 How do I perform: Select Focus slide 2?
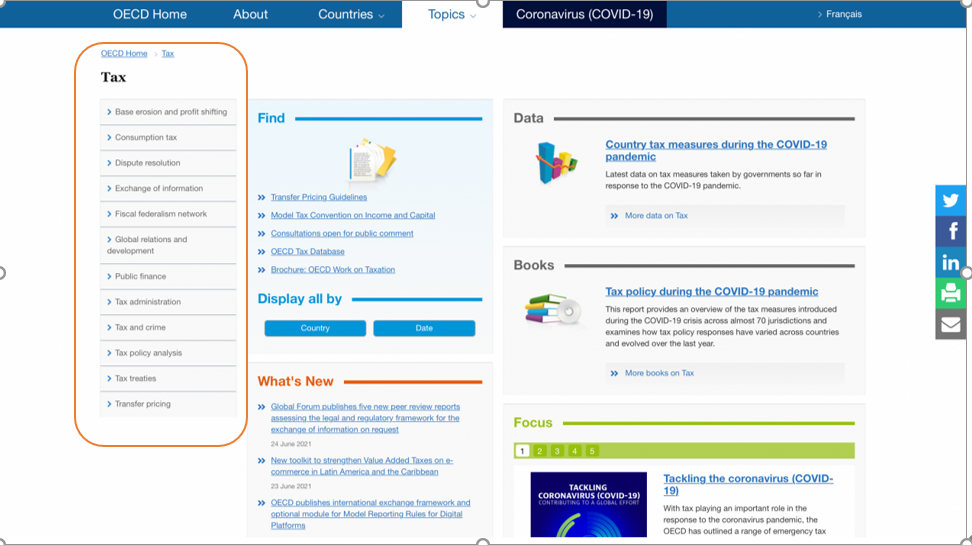point(539,451)
